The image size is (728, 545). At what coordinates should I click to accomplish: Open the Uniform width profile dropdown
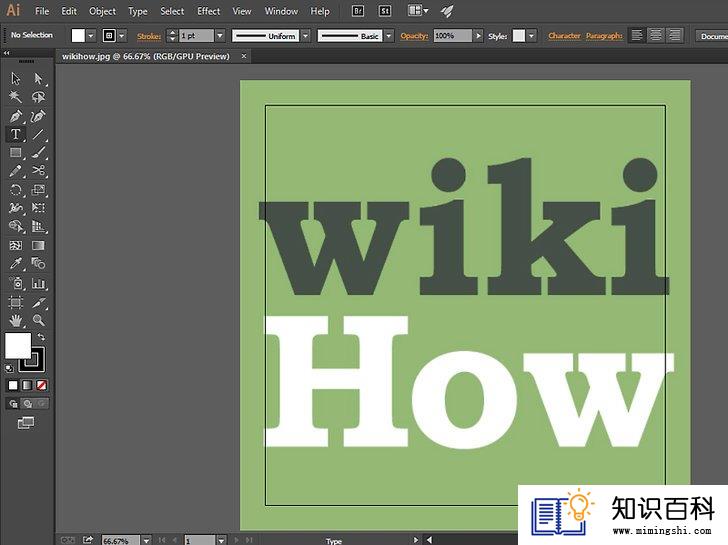click(306, 36)
